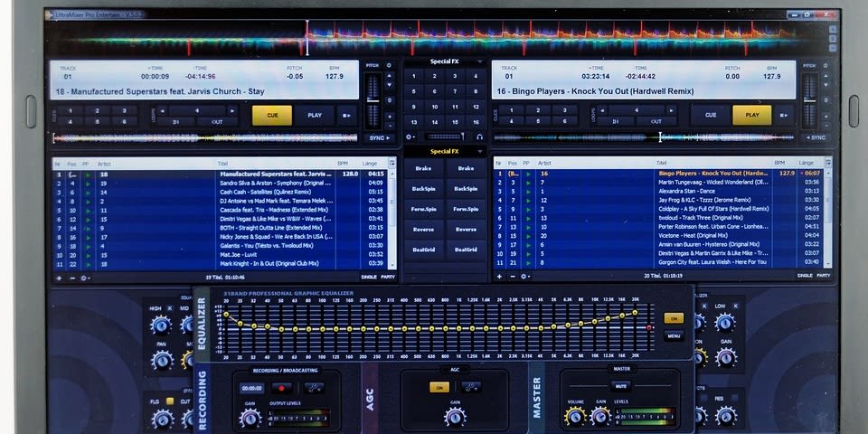Select MASTER side tab
The width and height of the screenshot is (868, 434).
click(536, 398)
